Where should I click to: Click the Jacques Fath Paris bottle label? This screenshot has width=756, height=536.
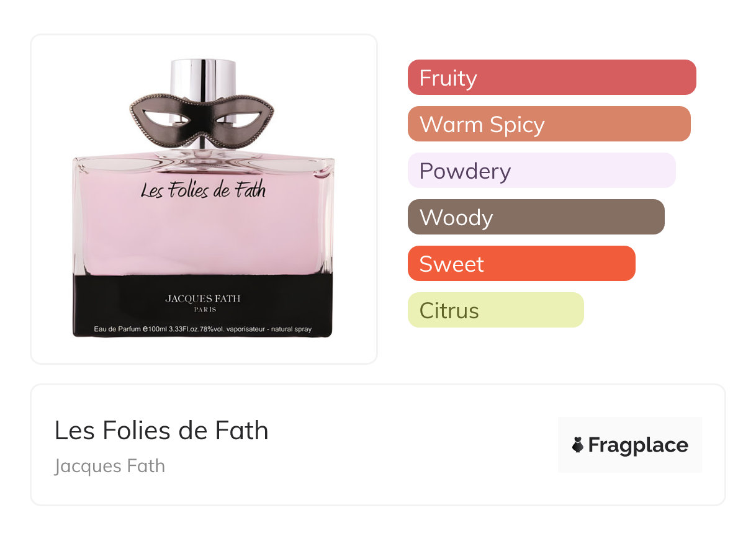point(202,303)
